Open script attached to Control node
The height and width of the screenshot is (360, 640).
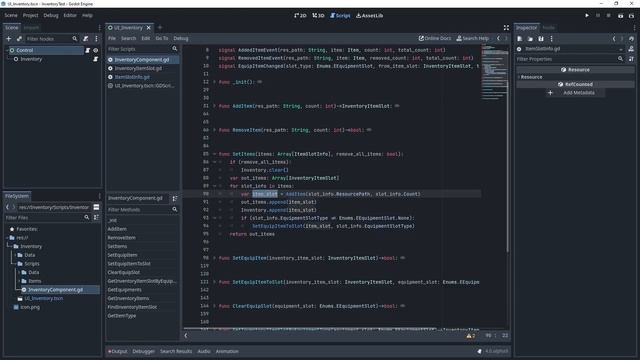pyautogui.click(x=87, y=50)
